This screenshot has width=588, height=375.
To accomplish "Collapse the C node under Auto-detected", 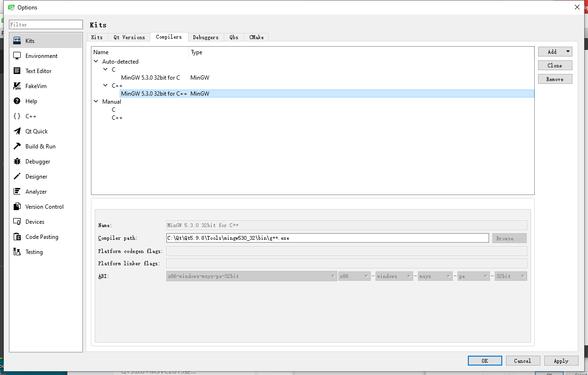I will click(106, 70).
